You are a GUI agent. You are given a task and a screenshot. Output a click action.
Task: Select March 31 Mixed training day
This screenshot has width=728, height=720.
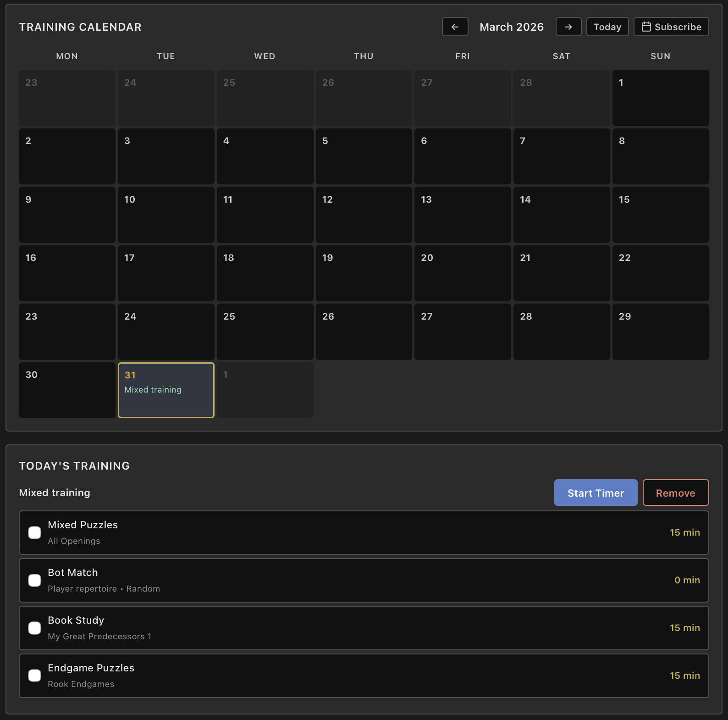pyautogui.click(x=166, y=404)
